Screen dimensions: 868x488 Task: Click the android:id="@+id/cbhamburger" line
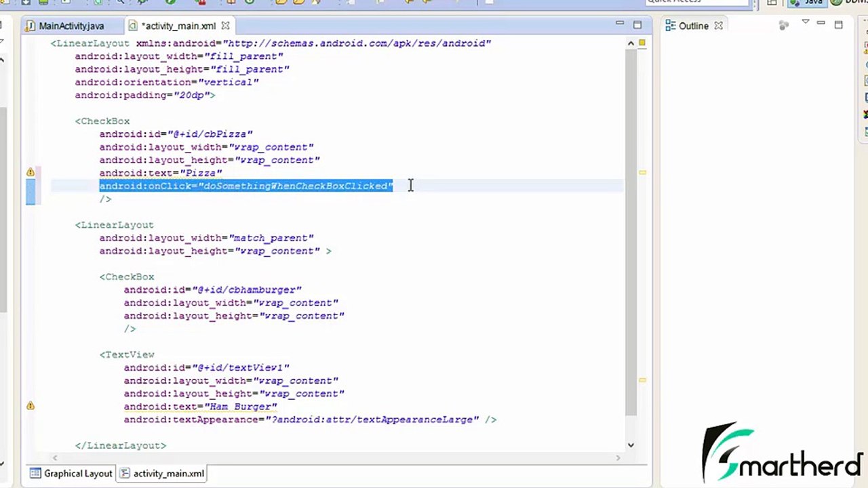click(213, 290)
